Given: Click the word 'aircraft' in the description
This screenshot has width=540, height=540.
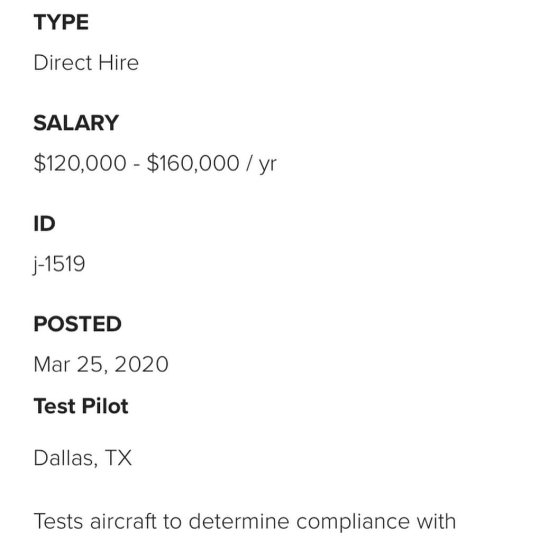Looking at the screenshot, I should 123,521.
